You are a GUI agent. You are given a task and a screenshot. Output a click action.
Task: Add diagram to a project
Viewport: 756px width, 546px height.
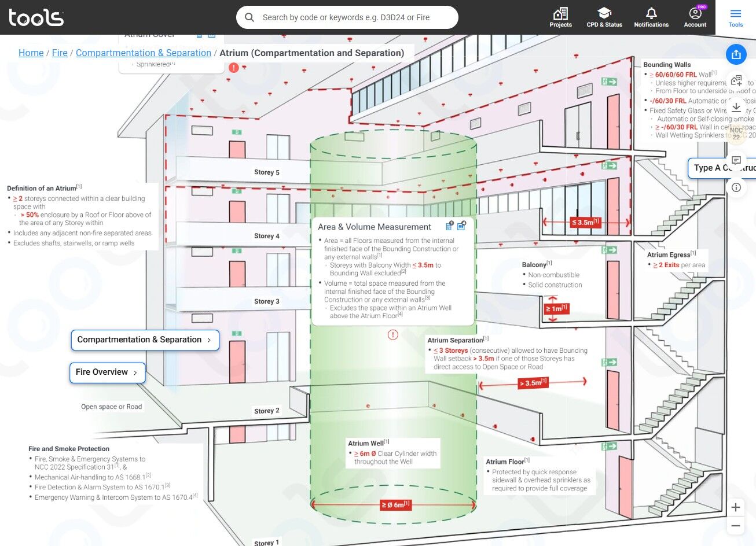point(736,80)
